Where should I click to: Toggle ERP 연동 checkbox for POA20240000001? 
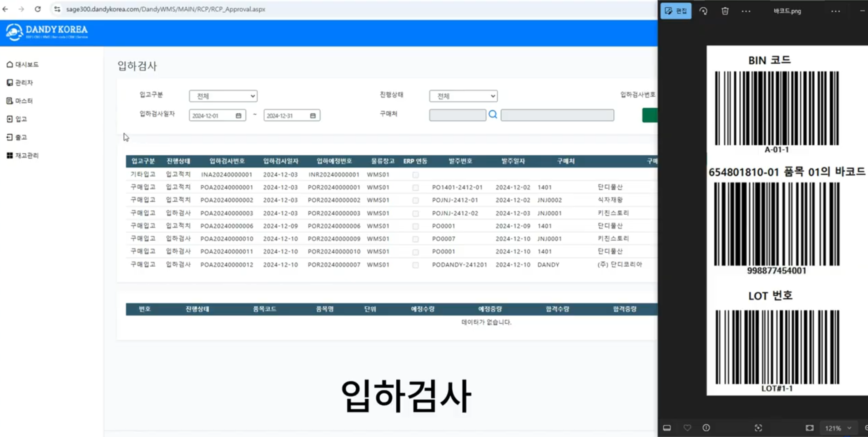[415, 188]
